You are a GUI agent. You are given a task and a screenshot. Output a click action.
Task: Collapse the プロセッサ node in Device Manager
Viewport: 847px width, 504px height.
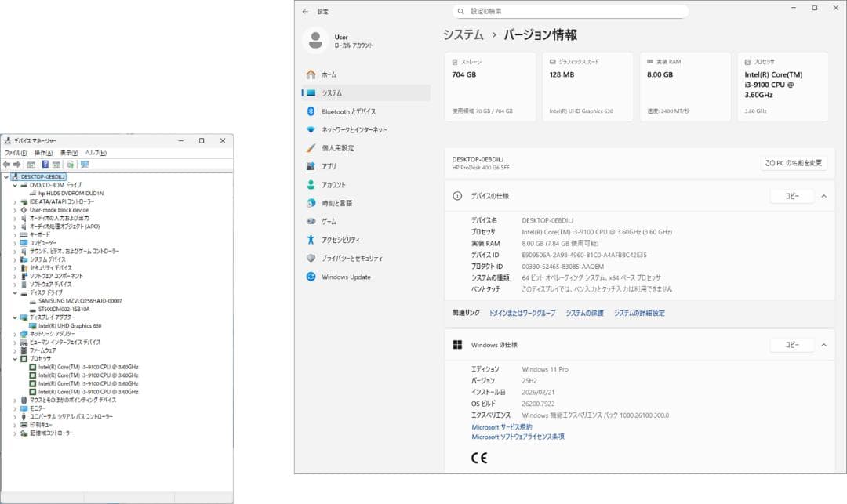pyautogui.click(x=15, y=359)
